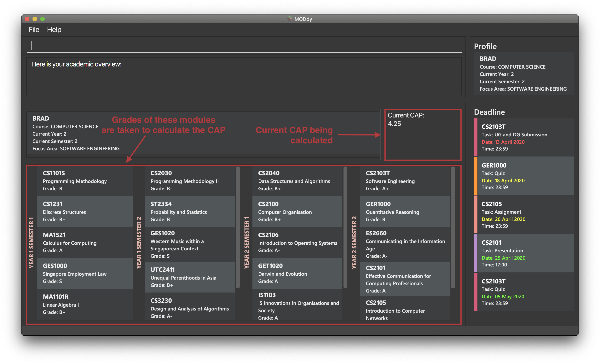
Task: Click the Year 1 Semester 2 list scrollbar
Action: [x=238, y=227]
